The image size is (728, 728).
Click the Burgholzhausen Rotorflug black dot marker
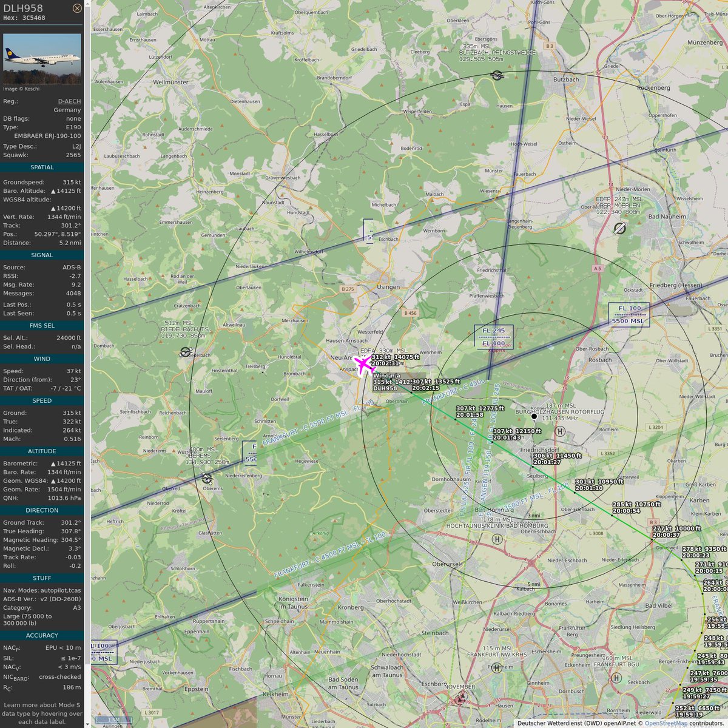[x=534, y=416]
